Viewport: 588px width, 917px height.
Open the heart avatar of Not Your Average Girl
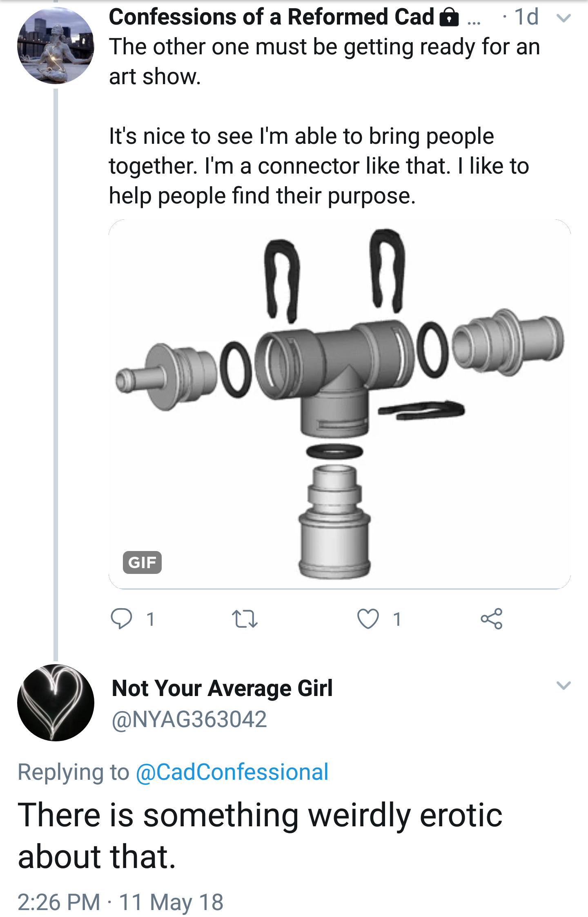coord(56,703)
